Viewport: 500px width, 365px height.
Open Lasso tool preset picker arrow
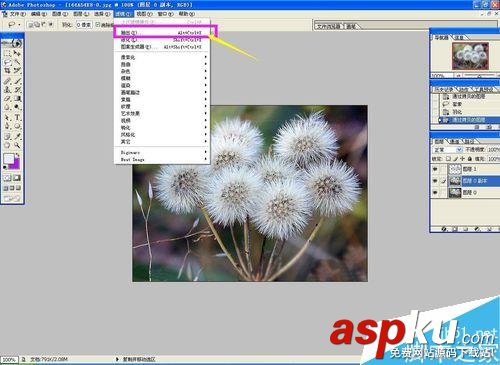19,24
